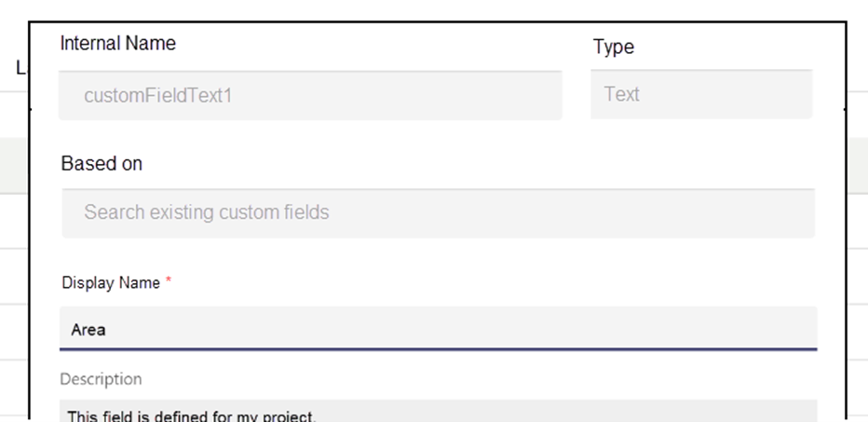Screen dimensions: 868x422
Task: Click the grey background row left of dialog
Action: [14, 166]
